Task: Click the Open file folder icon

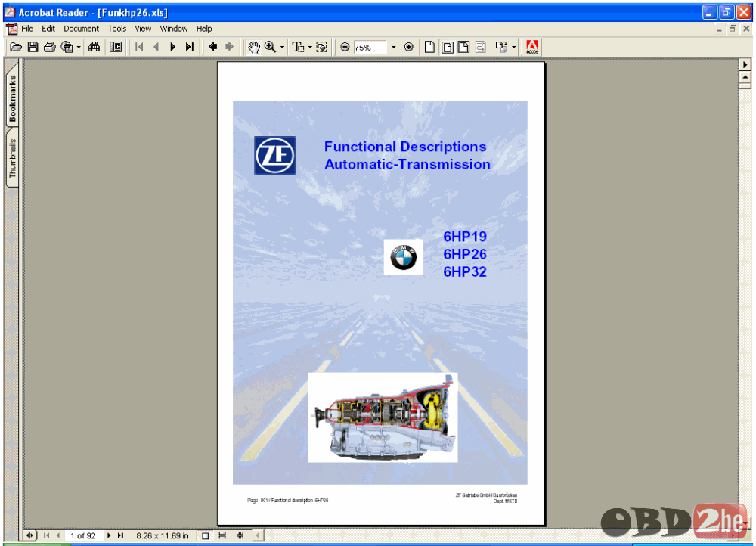Action: (16, 47)
